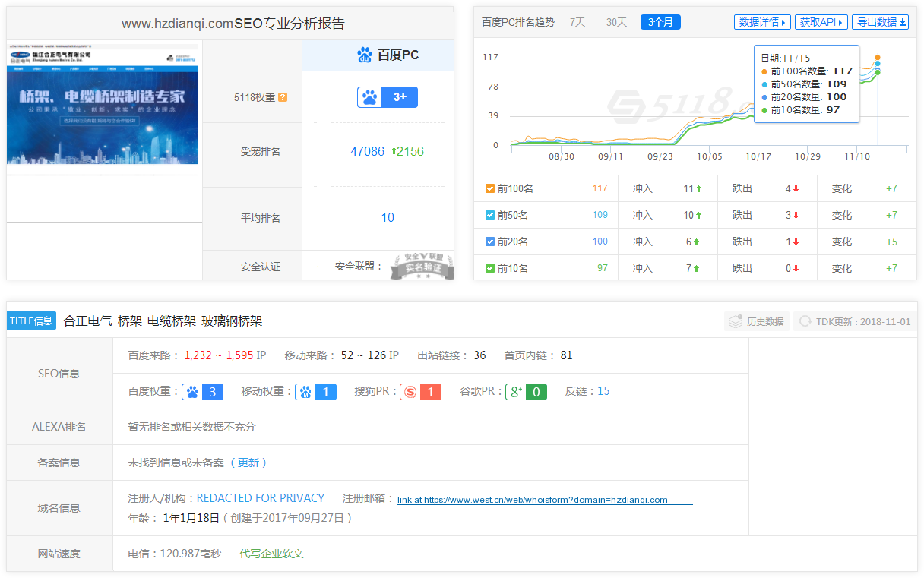Toggle the 前10名 green checkbox
This screenshot has height=578, width=924.
[490, 268]
